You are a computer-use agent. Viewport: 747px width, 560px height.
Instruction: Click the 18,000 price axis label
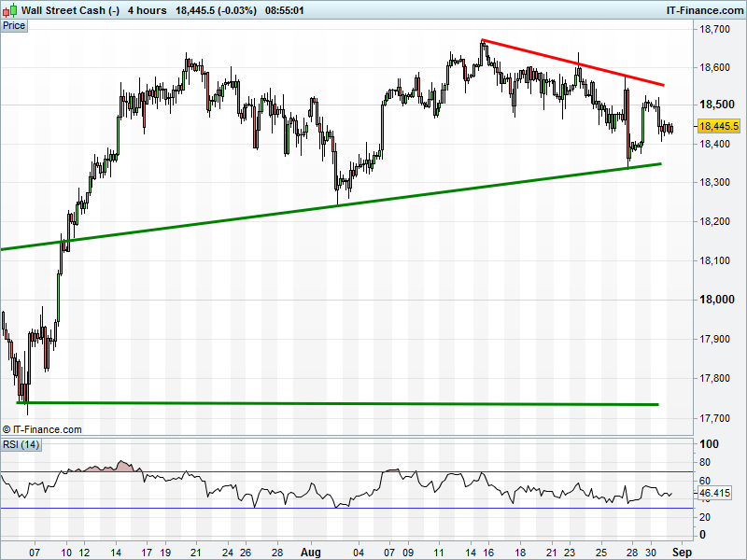pos(716,300)
